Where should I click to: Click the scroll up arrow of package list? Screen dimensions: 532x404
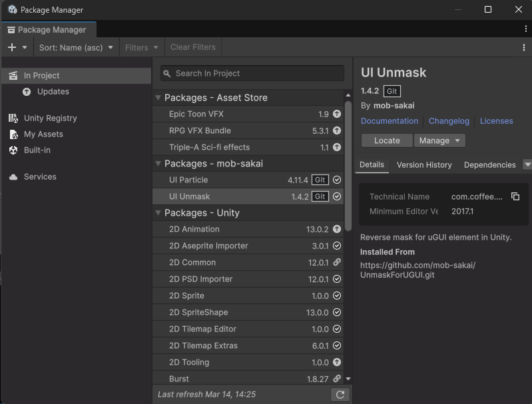[348, 95]
